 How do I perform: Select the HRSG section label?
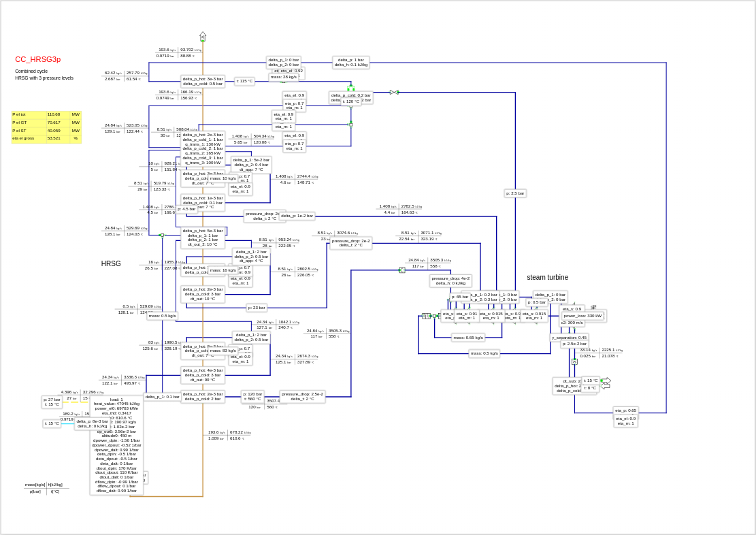coord(111,263)
